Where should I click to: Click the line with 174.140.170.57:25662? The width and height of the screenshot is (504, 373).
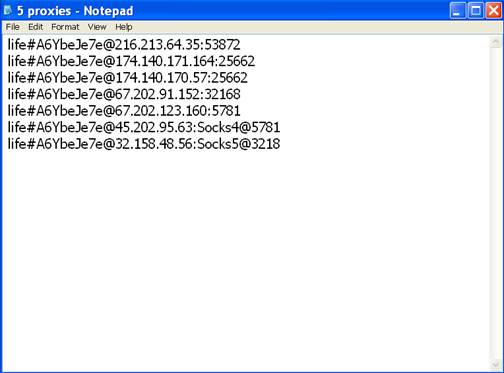(128, 78)
